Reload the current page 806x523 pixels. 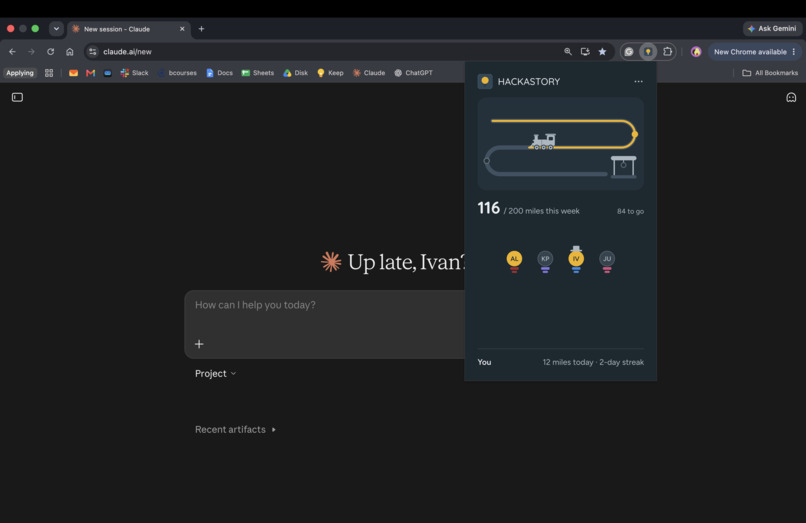click(x=50, y=51)
